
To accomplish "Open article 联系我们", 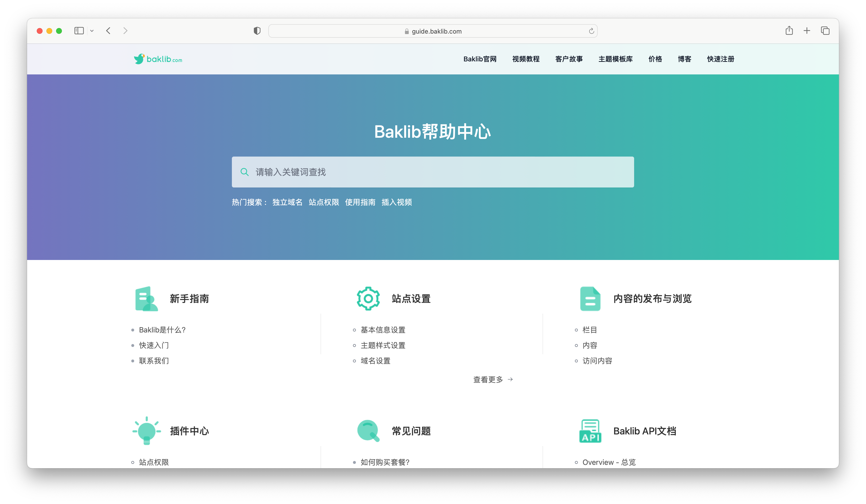I will (154, 361).
